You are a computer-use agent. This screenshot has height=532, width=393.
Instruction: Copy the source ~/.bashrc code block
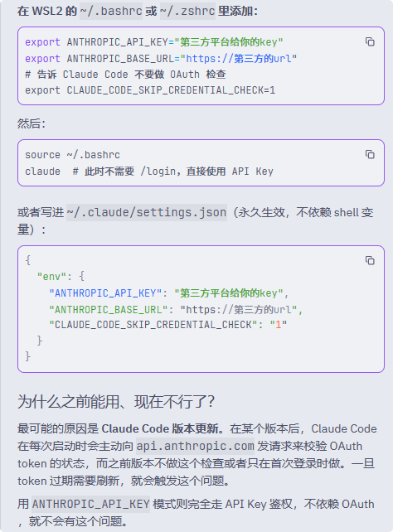coord(370,154)
